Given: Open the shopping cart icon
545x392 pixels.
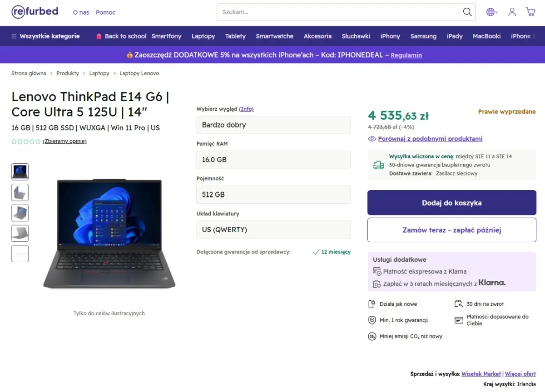Looking at the screenshot, I should [x=530, y=12].
